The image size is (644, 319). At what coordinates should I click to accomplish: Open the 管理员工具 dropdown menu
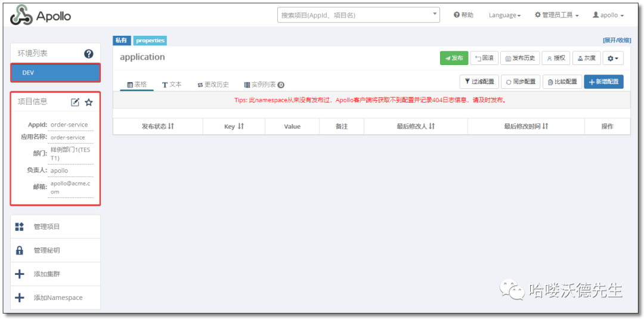(556, 15)
